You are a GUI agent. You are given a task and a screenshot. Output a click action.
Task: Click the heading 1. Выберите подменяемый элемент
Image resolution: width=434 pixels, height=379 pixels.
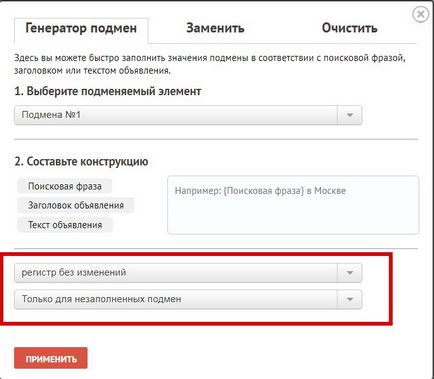click(108, 91)
